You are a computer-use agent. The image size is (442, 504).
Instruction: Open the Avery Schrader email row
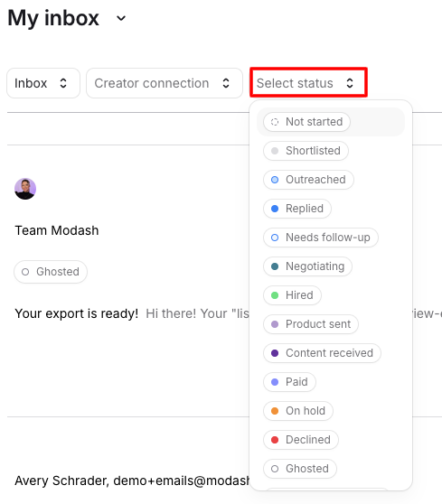point(132,481)
